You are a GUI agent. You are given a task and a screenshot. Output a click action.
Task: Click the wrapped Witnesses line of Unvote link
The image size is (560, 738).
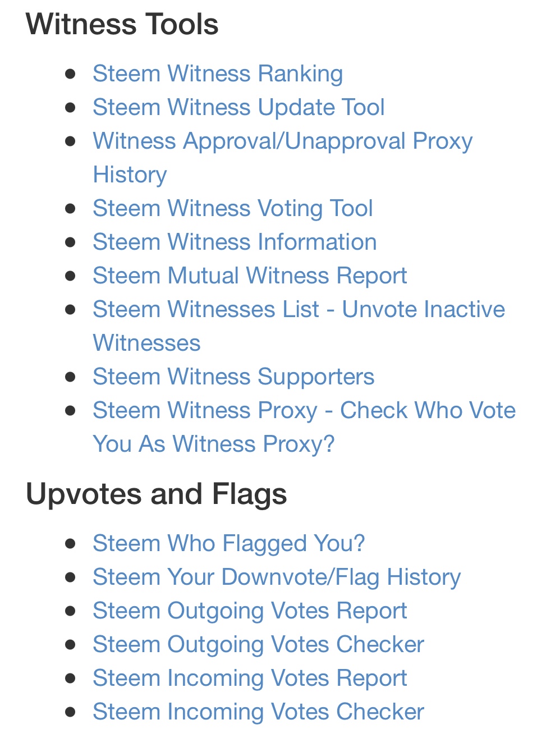point(146,343)
